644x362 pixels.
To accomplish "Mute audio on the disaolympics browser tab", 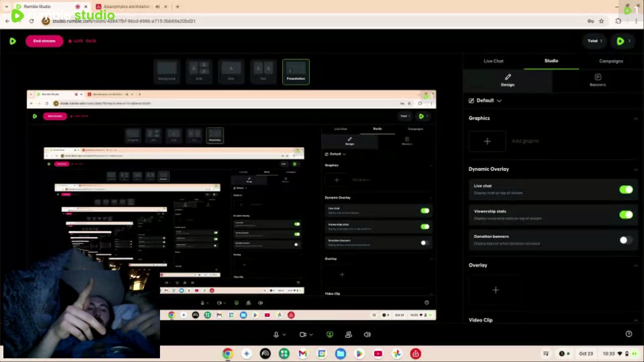I will (x=157, y=7).
